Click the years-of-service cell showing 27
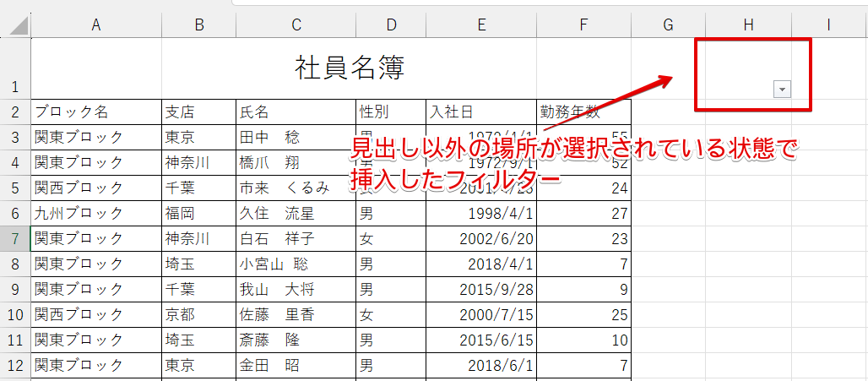This screenshot has width=868, height=381. tap(584, 213)
